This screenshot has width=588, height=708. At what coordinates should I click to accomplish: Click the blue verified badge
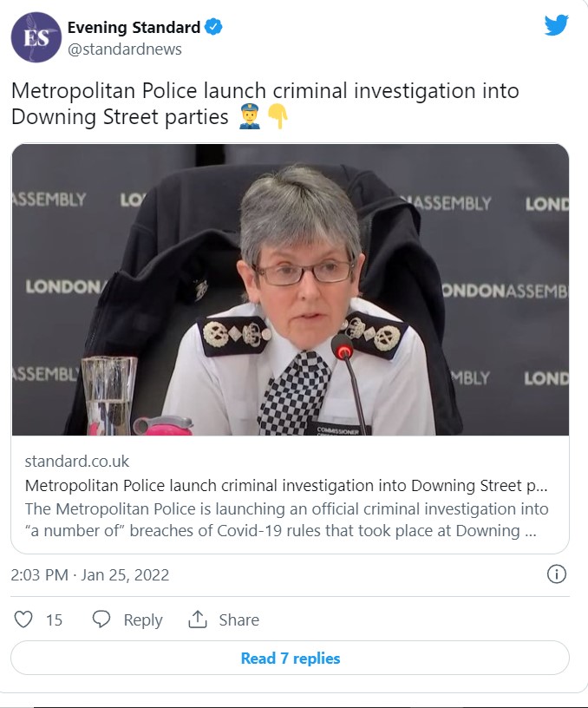[x=213, y=28]
